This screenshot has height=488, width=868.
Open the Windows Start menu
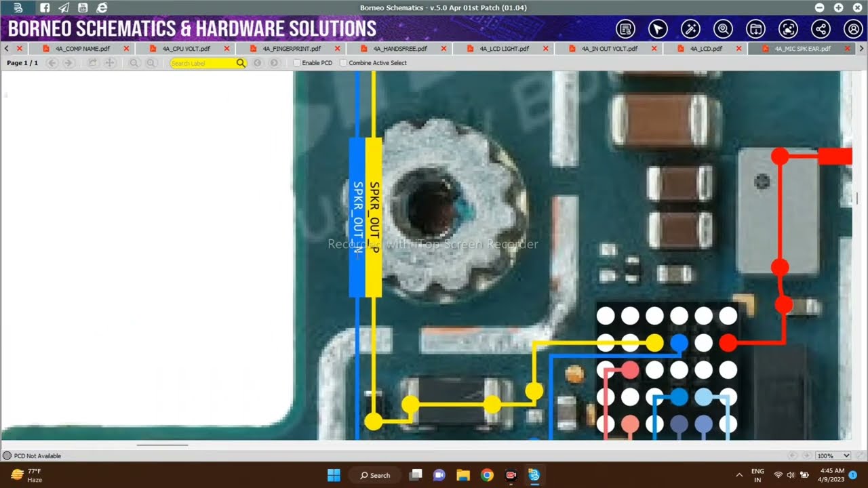coord(334,475)
